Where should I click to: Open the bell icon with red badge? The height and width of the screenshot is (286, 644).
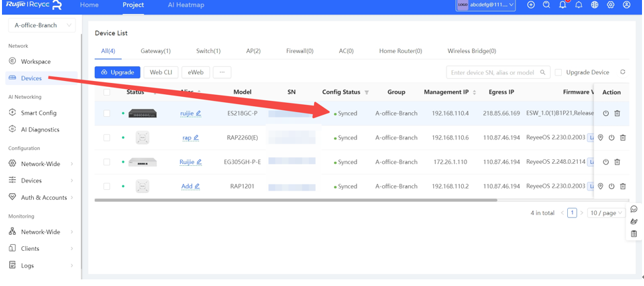pos(563,5)
